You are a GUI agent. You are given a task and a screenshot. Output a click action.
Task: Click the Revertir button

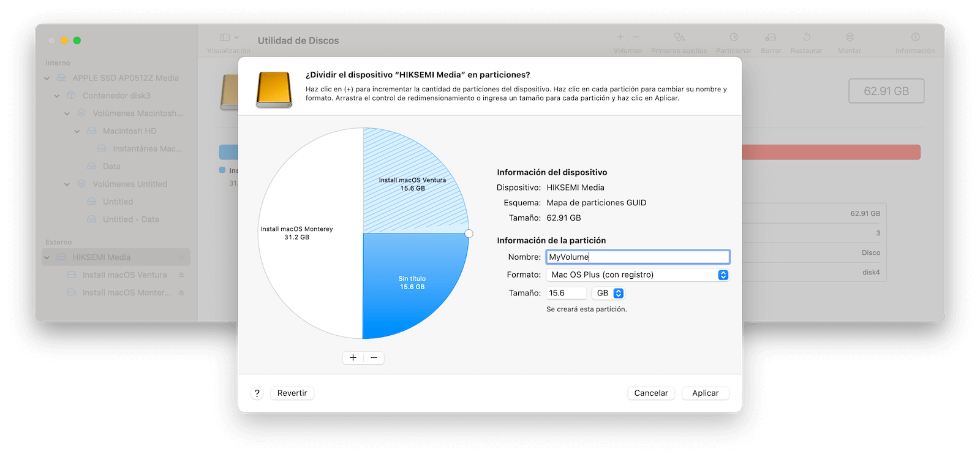(x=292, y=393)
